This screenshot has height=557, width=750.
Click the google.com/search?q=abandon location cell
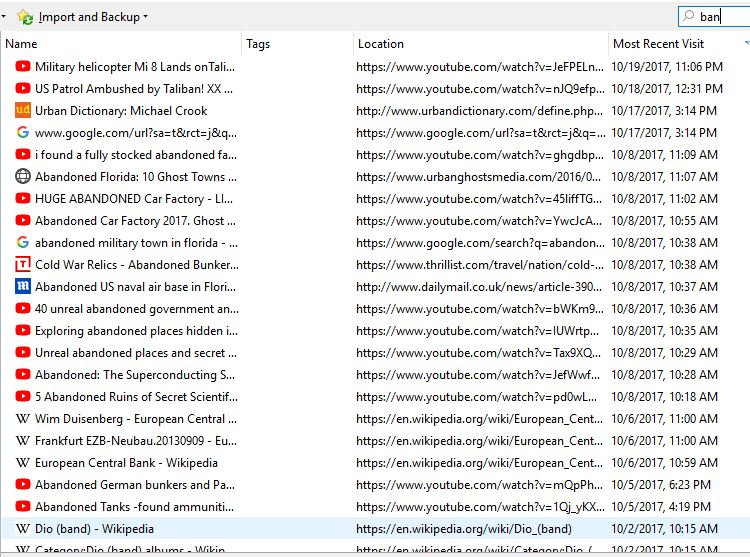480,243
